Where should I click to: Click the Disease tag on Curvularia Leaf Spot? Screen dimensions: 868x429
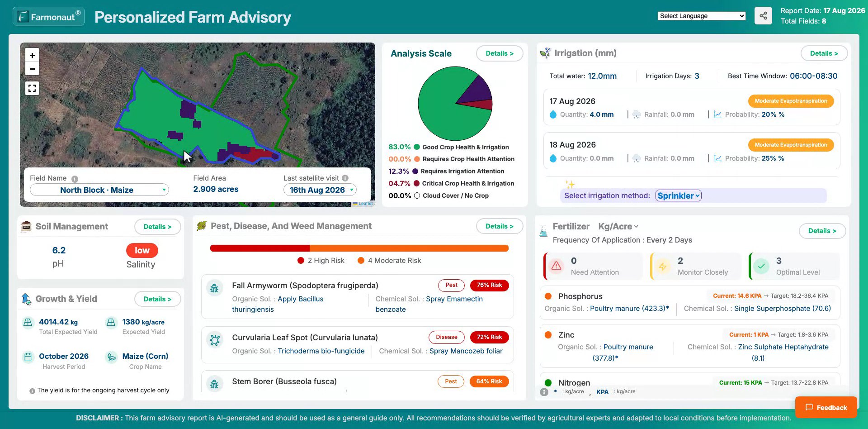click(x=447, y=337)
